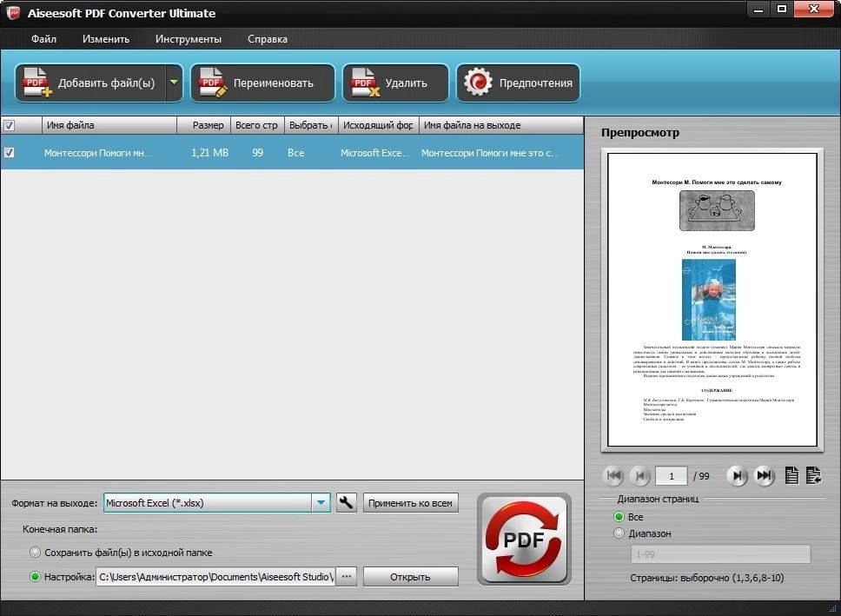Click the destination folder path field
The height and width of the screenshot is (616, 841).
pyautogui.click(x=215, y=577)
